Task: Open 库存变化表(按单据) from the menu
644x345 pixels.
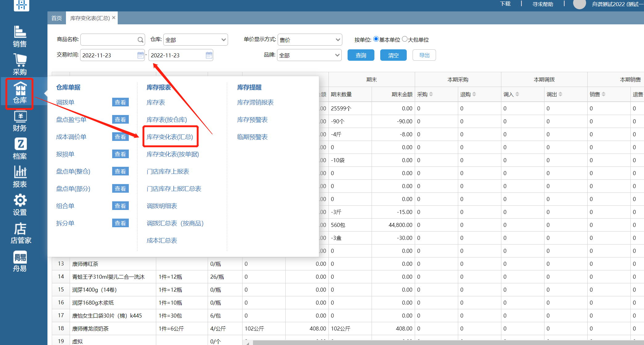Action: [x=173, y=154]
